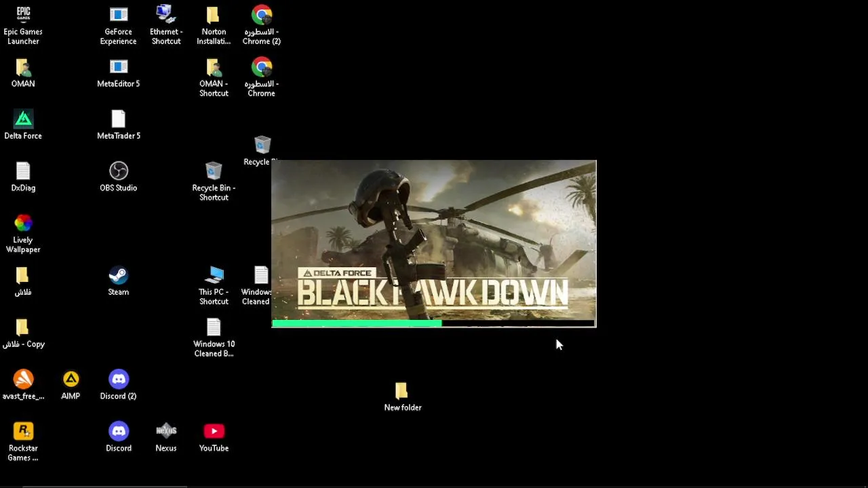This screenshot has width=868, height=488.
Task: Select the فلاش - Copy folder icon
Action: point(23,334)
